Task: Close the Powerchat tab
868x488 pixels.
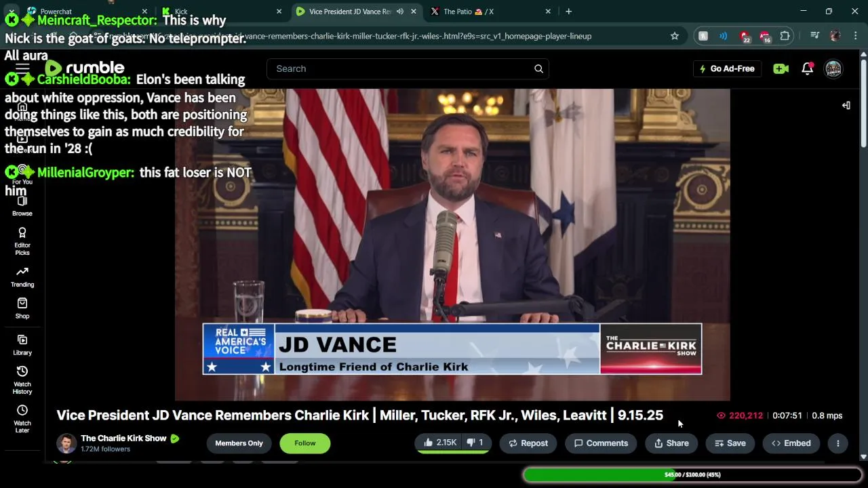Action: tap(144, 12)
